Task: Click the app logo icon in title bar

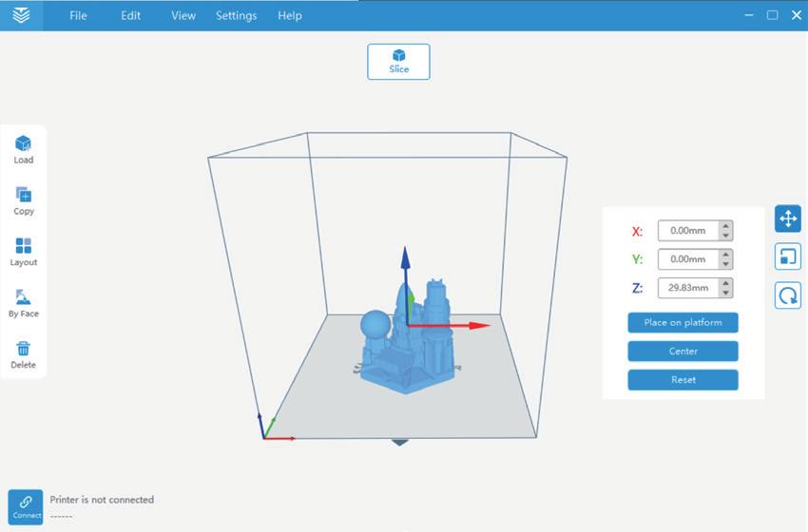Action: click(21, 15)
